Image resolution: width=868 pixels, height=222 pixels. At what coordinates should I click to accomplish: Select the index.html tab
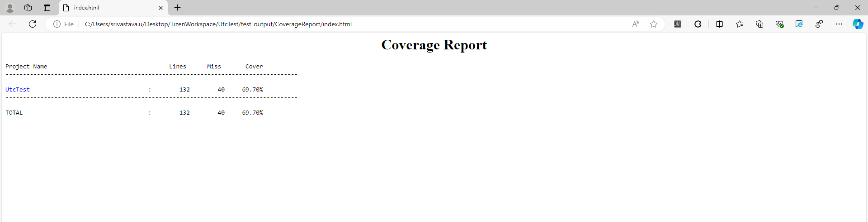[x=108, y=8]
